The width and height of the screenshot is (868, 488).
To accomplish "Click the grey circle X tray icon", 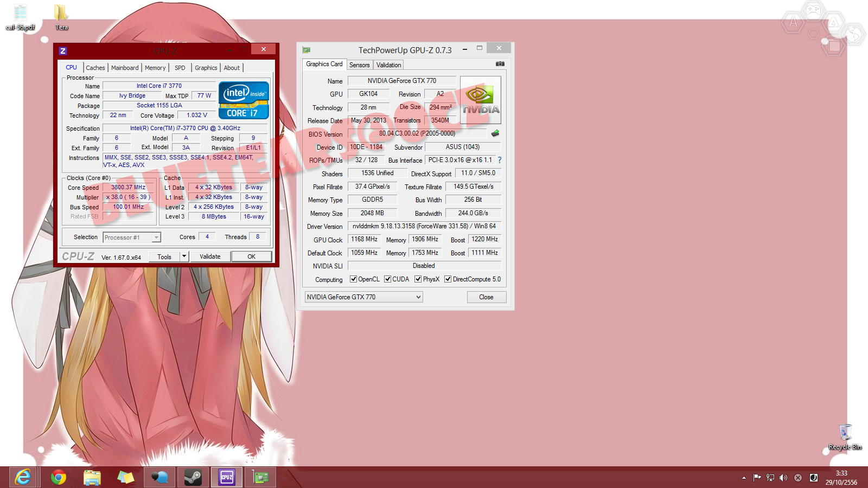I will click(798, 478).
